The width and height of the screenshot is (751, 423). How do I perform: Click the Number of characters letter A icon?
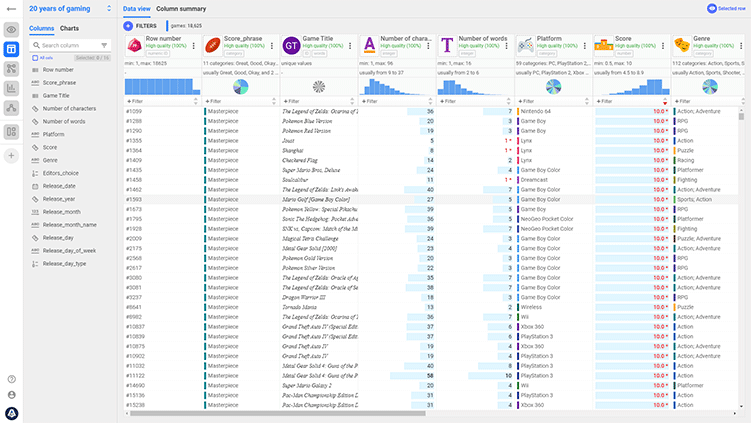point(369,46)
